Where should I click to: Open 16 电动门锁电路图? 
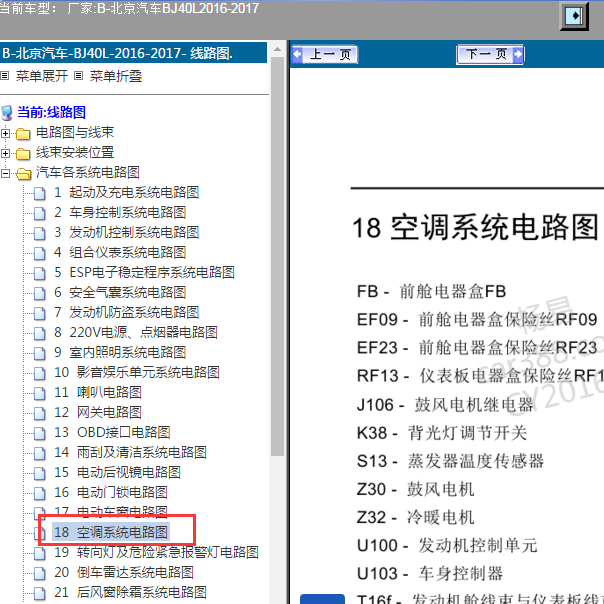[111, 493]
